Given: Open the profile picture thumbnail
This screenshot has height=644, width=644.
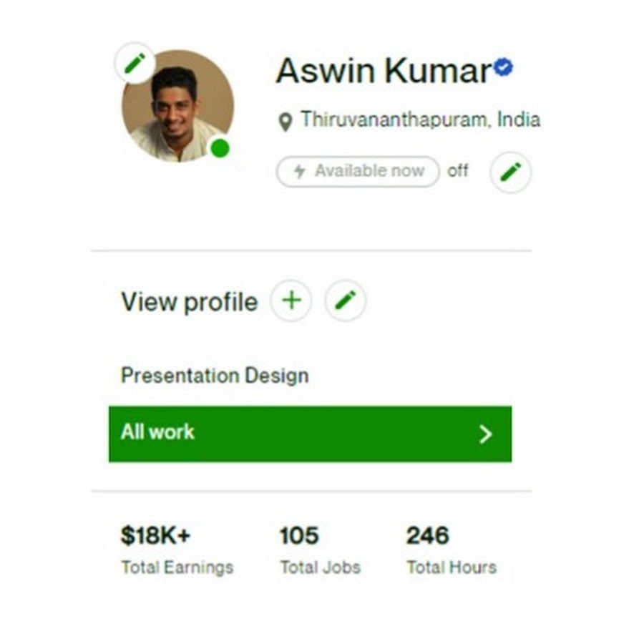Looking at the screenshot, I should [178, 106].
